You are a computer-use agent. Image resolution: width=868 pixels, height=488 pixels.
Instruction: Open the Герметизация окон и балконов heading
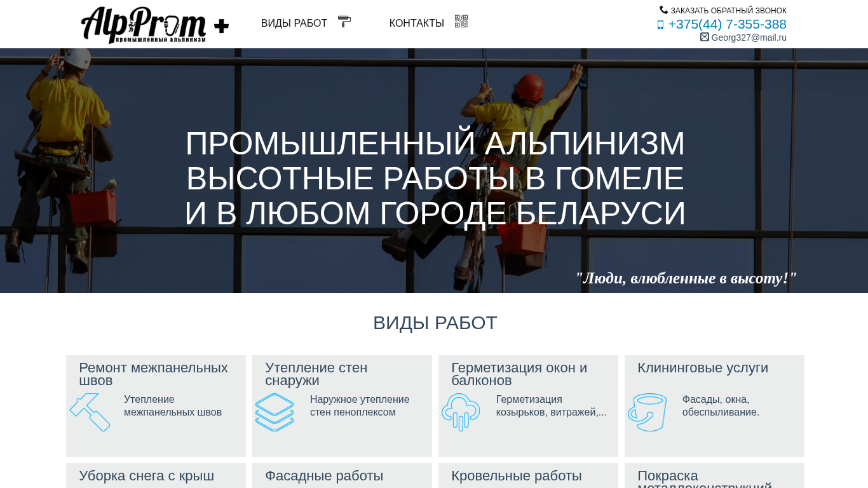(x=519, y=374)
